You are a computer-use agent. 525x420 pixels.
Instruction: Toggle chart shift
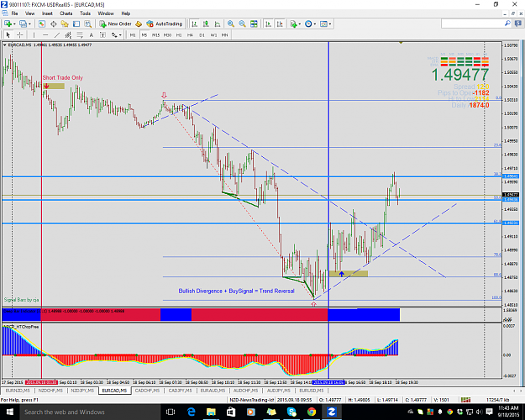(280, 24)
